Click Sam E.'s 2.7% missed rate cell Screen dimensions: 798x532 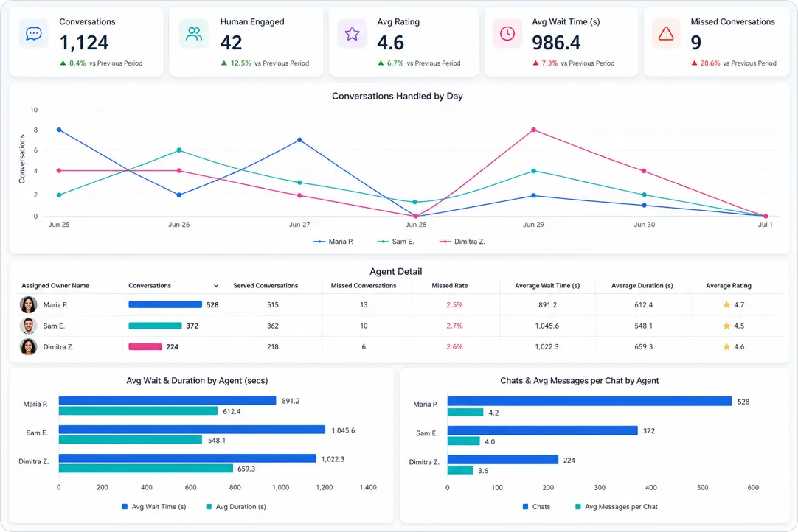pyautogui.click(x=454, y=326)
